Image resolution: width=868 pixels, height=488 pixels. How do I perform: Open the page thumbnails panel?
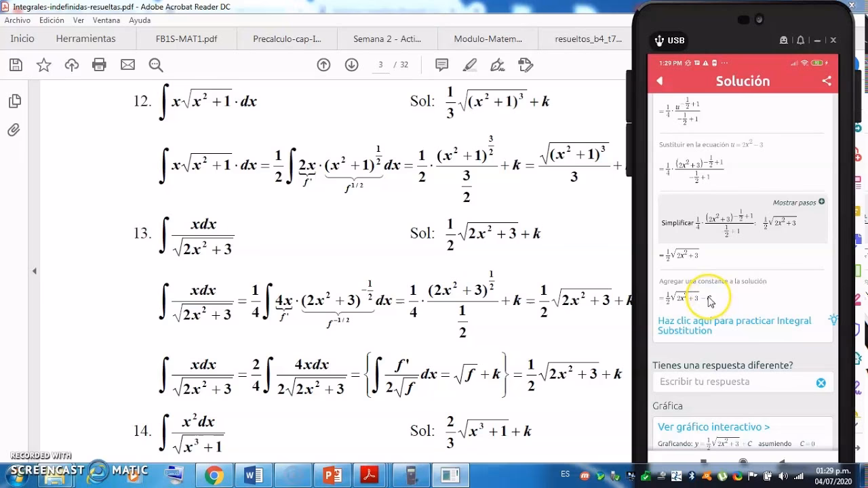coord(14,102)
